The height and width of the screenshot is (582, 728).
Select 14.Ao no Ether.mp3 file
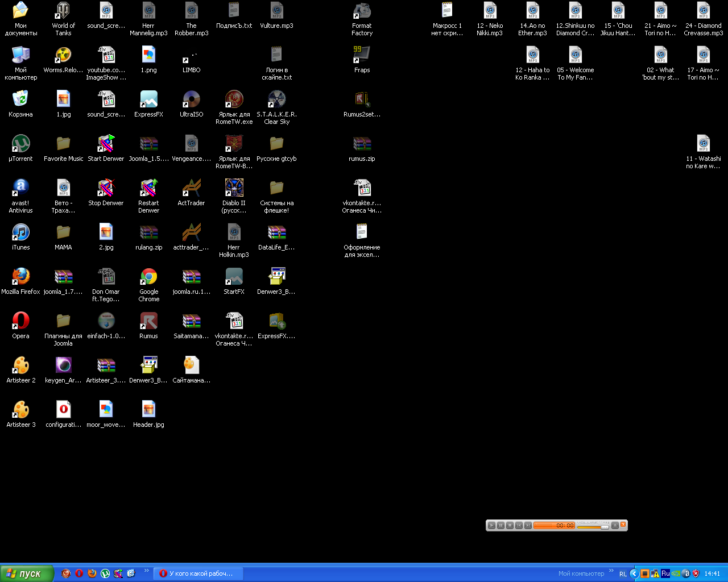coord(532,19)
